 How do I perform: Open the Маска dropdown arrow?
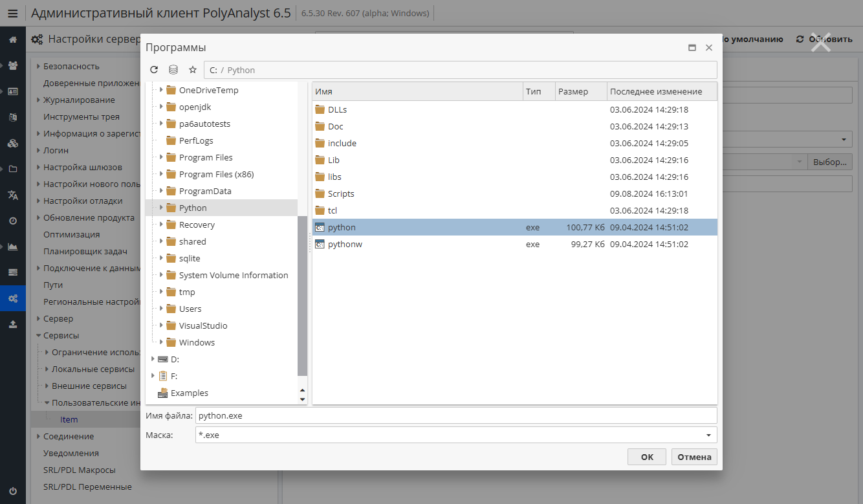click(708, 435)
